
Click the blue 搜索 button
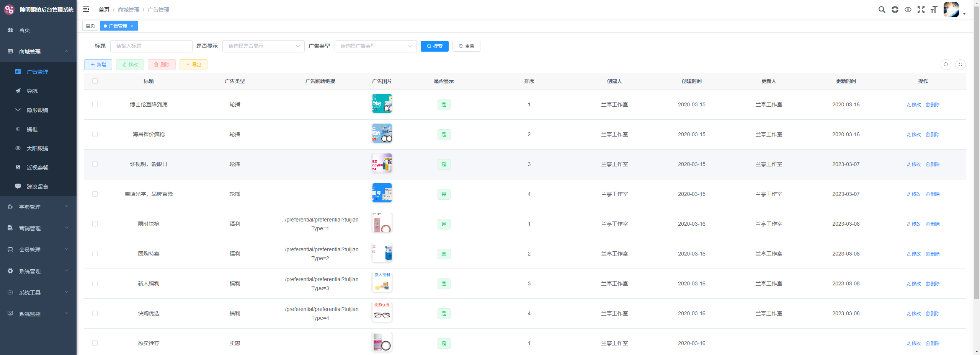434,46
